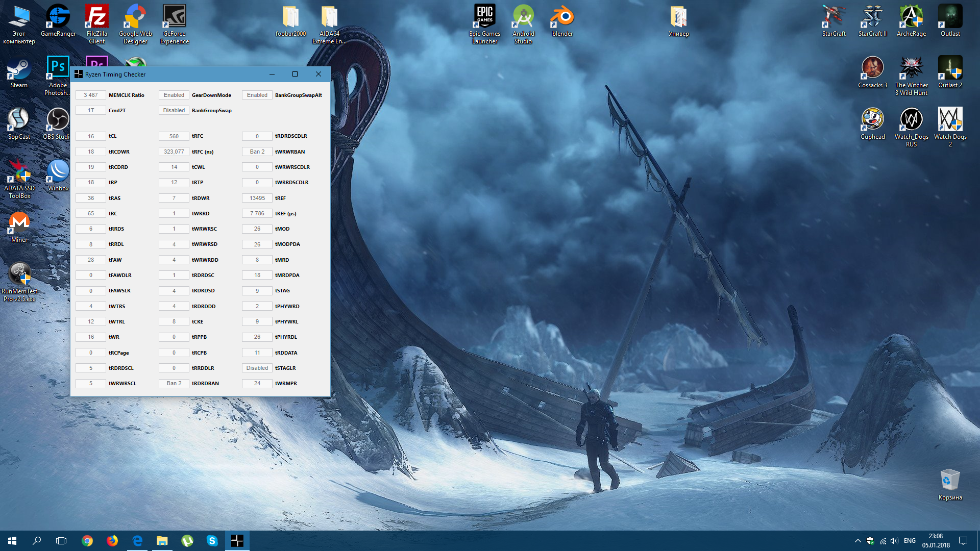Open Skype from the taskbar

pyautogui.click(x=212, y=541)
